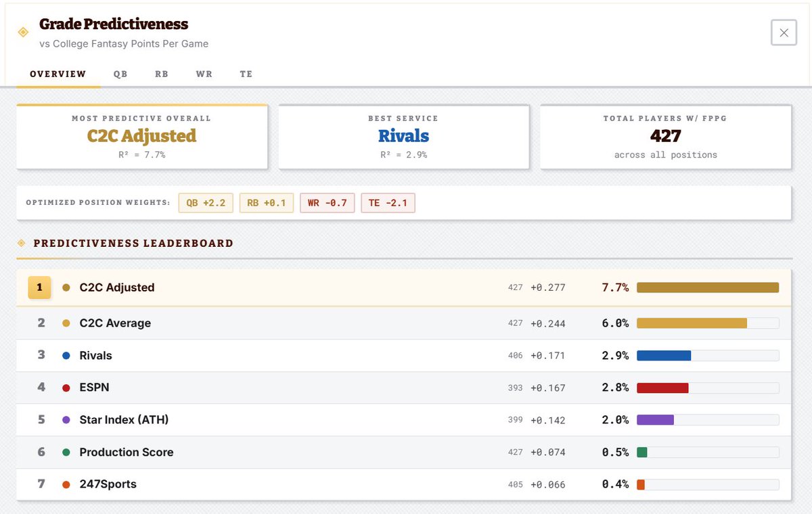Open the WR tab
The height and width of the screenshot is (514, 812).
[x=204, y=74]
